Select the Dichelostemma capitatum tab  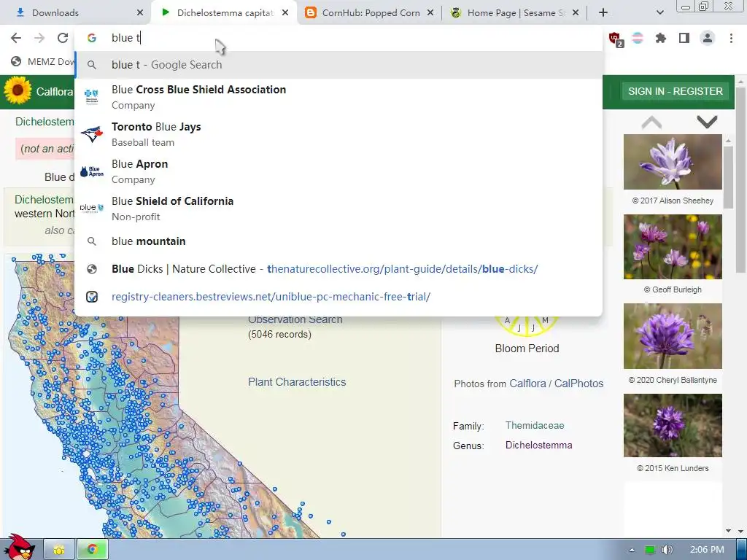pos(224,13)
